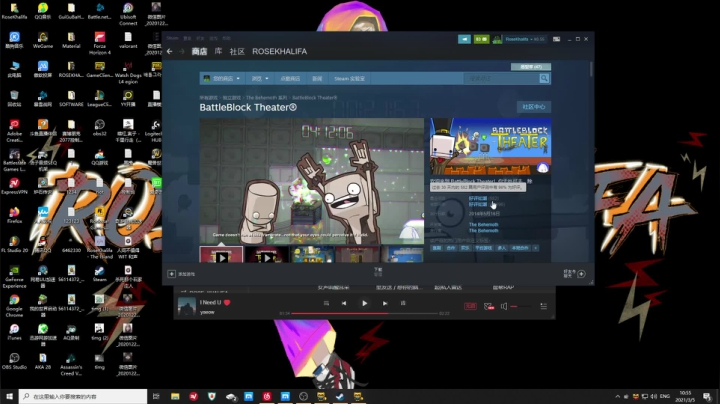Click the green friends/inbox icon in Steam header
This screenshot has height=404, width=720.
[481, 39]
